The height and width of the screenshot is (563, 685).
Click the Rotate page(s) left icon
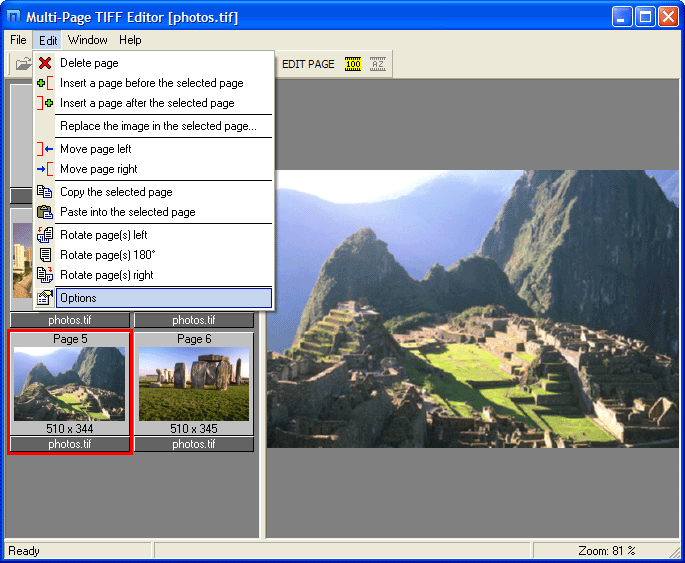pos(45,235)
